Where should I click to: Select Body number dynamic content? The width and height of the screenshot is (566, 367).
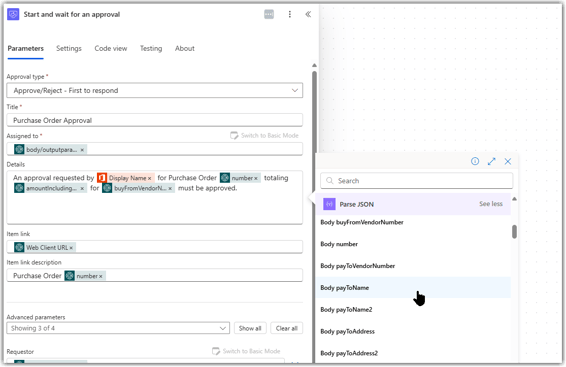pyautogui.click(x=413, y=244)
